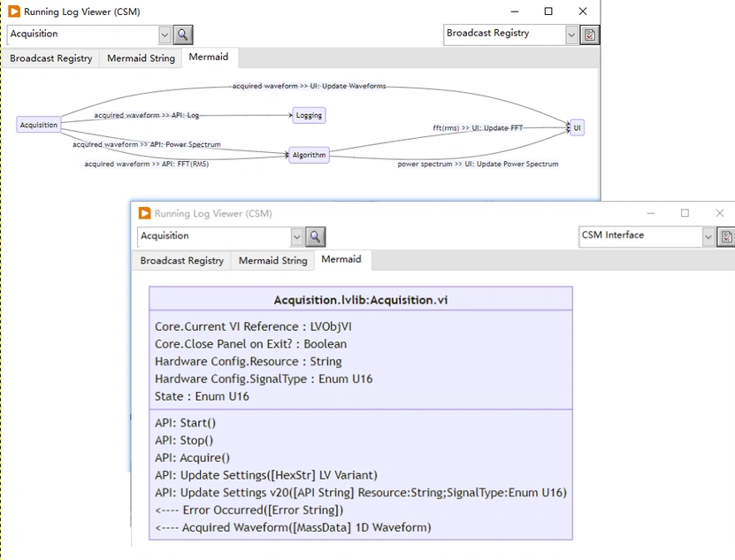Switch to the Broadcast Registry tab in front window
This screenshot has height=560, width=735.
click(181, 260)
